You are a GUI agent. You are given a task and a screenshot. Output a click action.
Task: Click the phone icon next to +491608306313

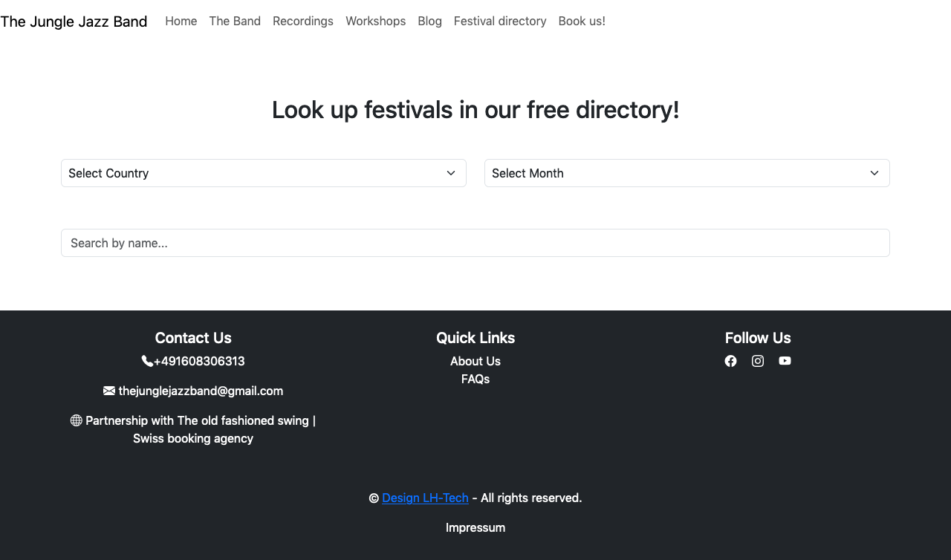147,361
